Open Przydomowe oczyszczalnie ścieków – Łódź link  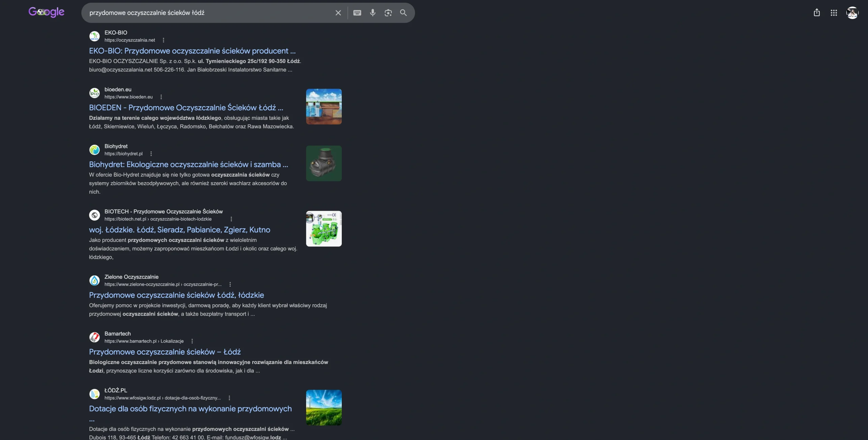[x=165, y=352]
